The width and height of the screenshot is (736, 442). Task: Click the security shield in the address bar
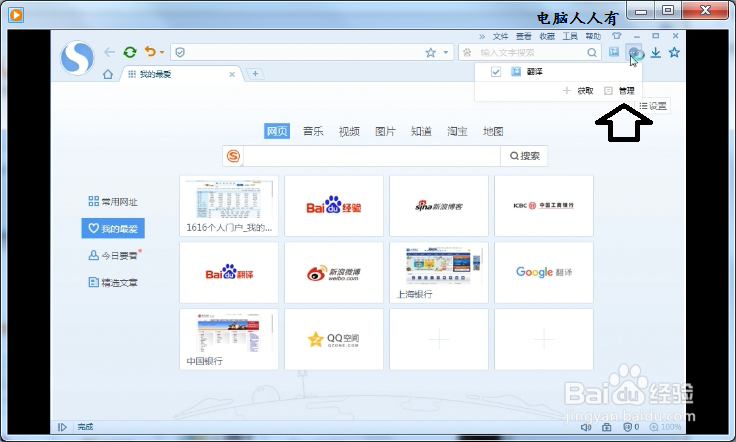(180, 53)
